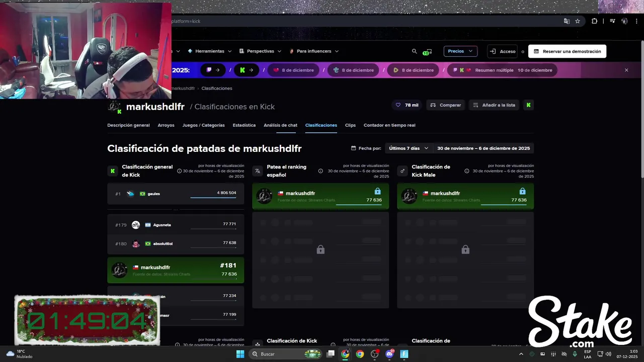Click the browser translate page icon
Viewport: 644px width, 362px height.
[567, 21]
